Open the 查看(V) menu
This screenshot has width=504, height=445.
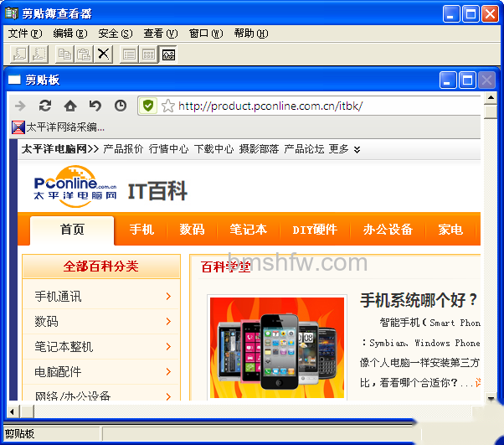tap(161, 34)
